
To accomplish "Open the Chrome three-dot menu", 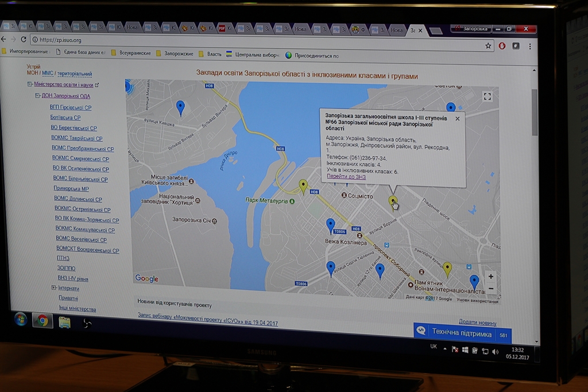I will pyautogui.click(x=530, y=46).
